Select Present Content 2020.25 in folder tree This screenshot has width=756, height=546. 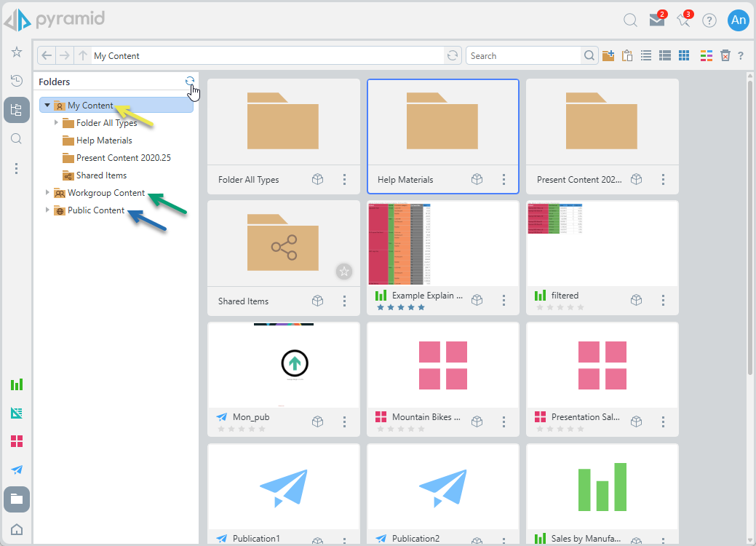pyautogui.click(x=123, y=158)
